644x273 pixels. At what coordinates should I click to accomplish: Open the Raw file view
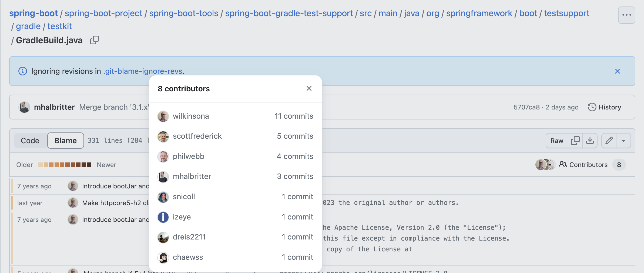click(557, 141)
